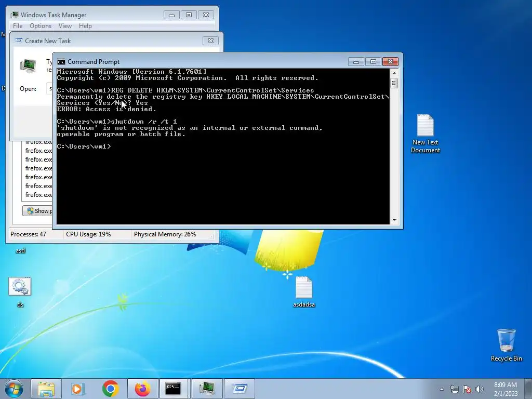Click the Physical Memory: 26% status entry
Image resolution: width=532 pixels, height=399 pixels.
coord(165,234)
